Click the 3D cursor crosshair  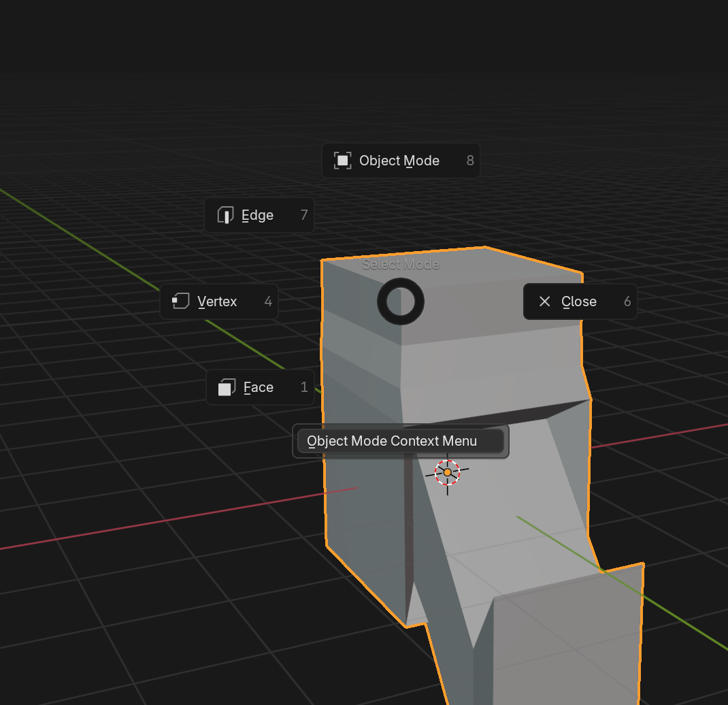tap(447, 472)
